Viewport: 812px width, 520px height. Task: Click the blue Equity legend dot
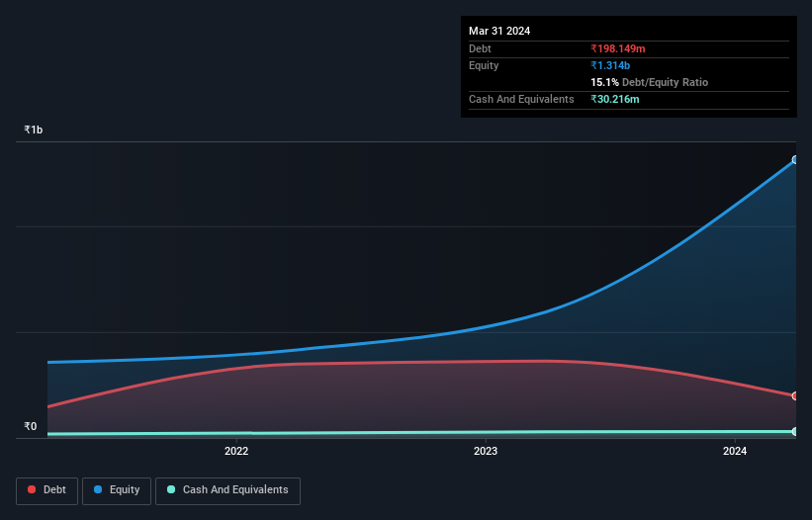click(98, 489)
